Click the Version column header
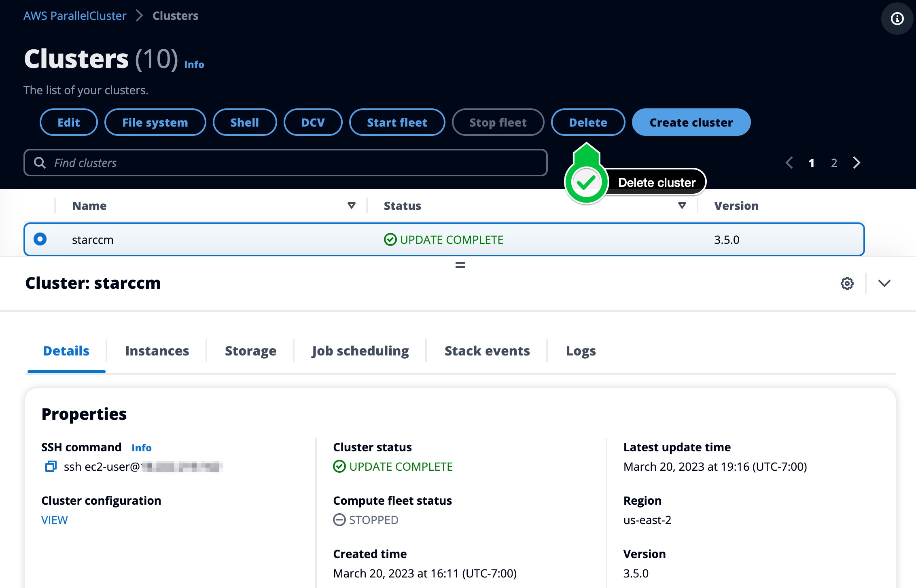This screenshot has width=916, height=588. coord(736,205)
